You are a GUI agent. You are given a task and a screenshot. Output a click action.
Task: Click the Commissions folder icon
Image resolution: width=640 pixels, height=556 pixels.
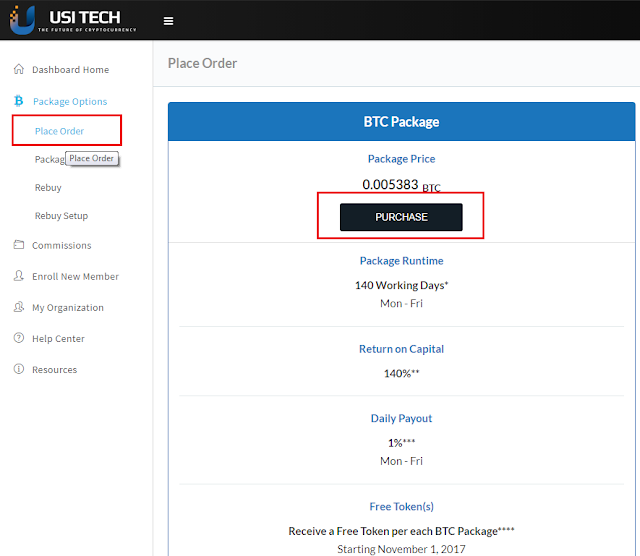pyautogui.click(x=19, y=245)
